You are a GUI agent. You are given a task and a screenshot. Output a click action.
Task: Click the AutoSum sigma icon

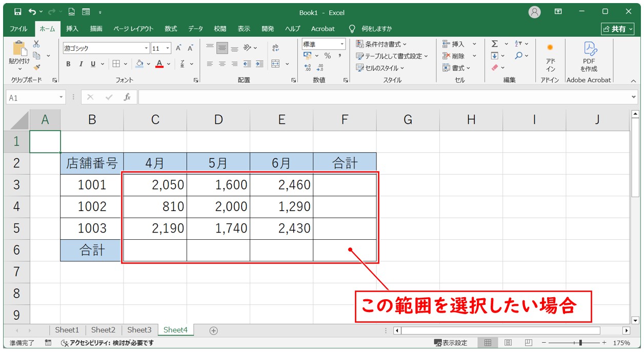pos(495,44)
